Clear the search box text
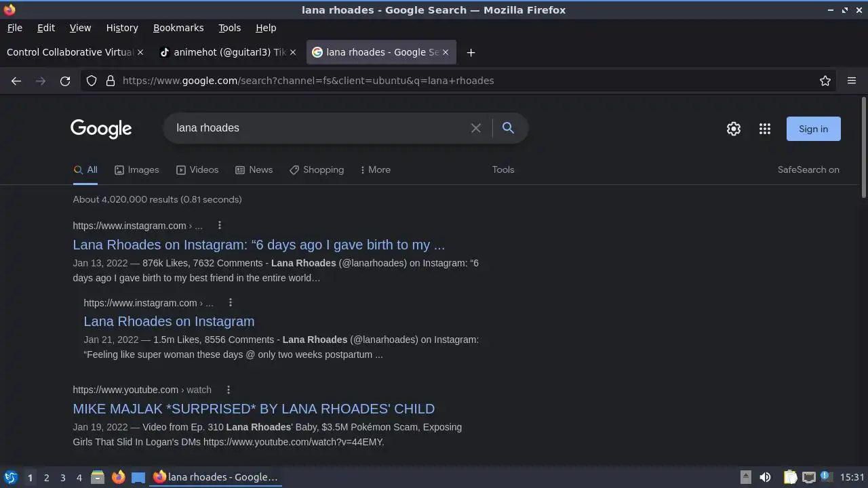The image size is (868, 488). [476, 128]
